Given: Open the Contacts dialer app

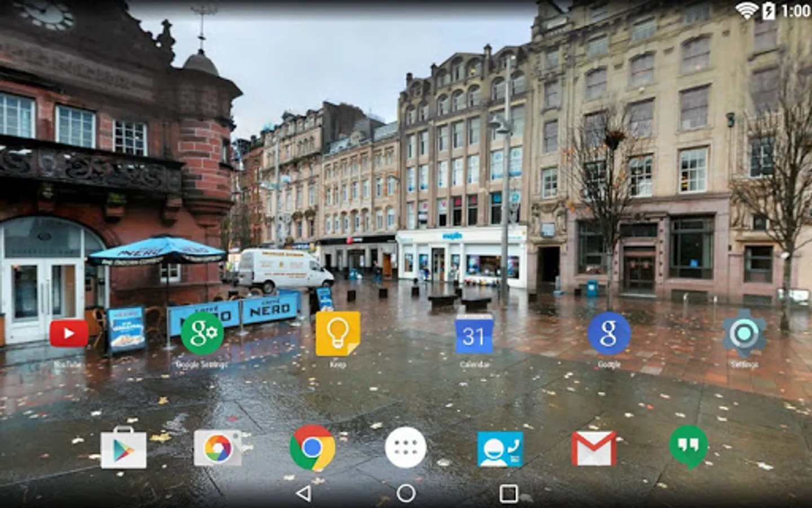Looking at the screenshot, I should [500, 449].
